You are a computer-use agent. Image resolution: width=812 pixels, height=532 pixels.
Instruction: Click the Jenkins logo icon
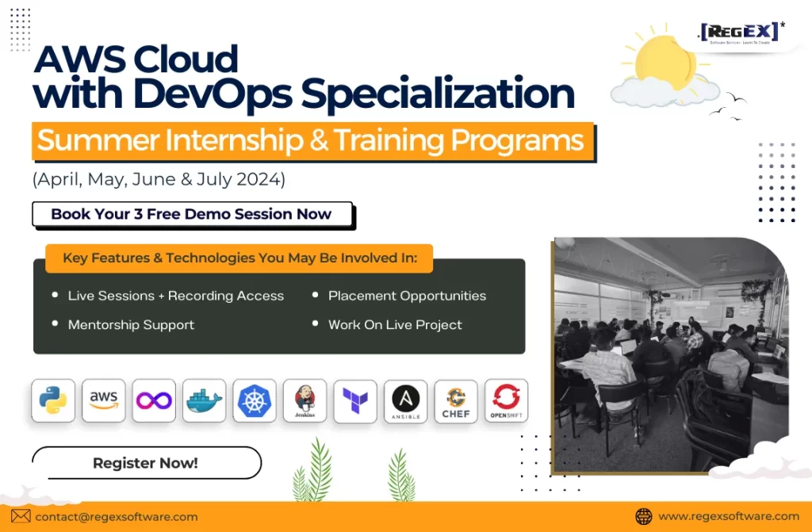(305, 400)
